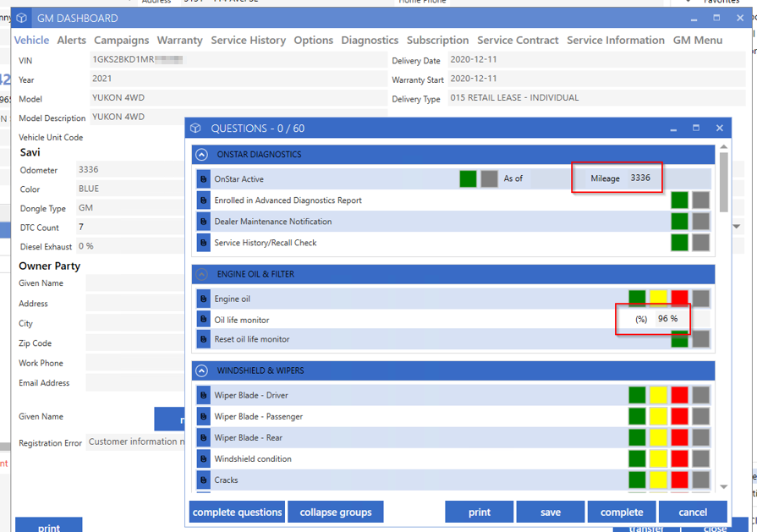The width and height of the screenshot is (757, 532).
Task: Open the Diagnostics tab
Action: tap(370, 40)
